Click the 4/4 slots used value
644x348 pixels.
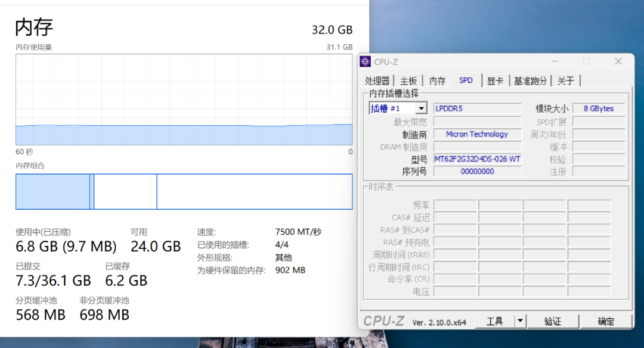pos(281,244)
